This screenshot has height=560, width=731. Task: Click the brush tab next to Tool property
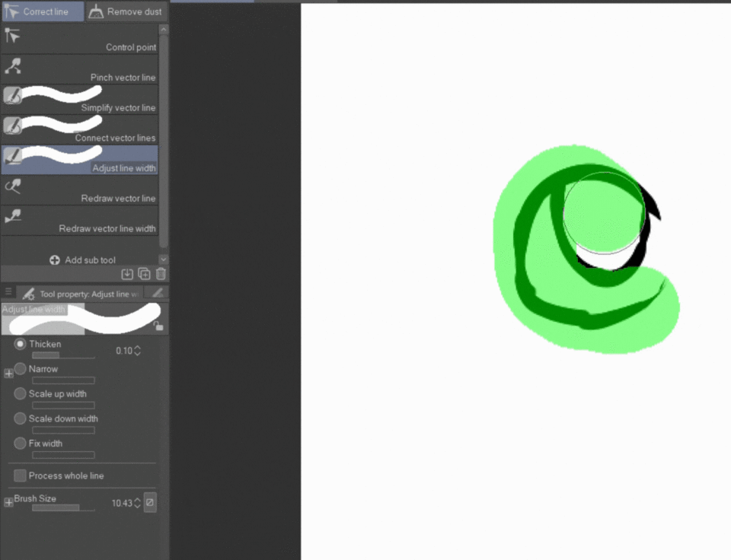(157, 293)
